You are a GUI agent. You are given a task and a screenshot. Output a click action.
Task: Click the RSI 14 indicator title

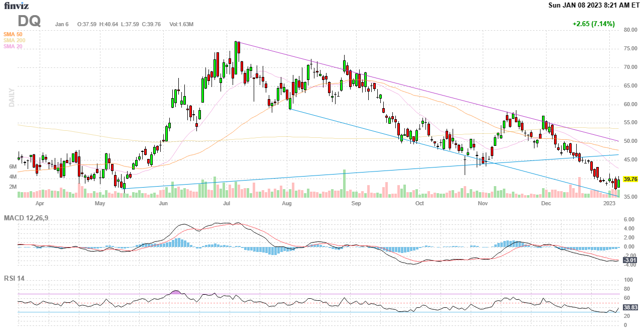pyautogui.click(x=14, y=278)
